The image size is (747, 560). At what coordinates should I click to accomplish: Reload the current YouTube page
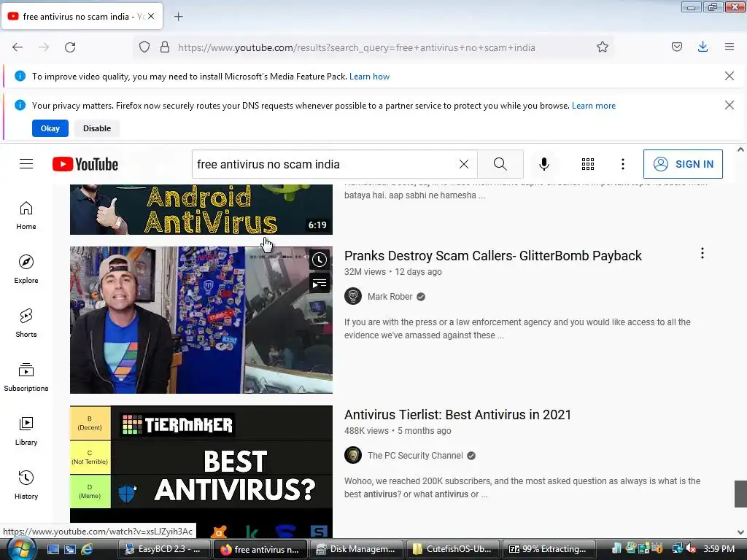[70, 47]
